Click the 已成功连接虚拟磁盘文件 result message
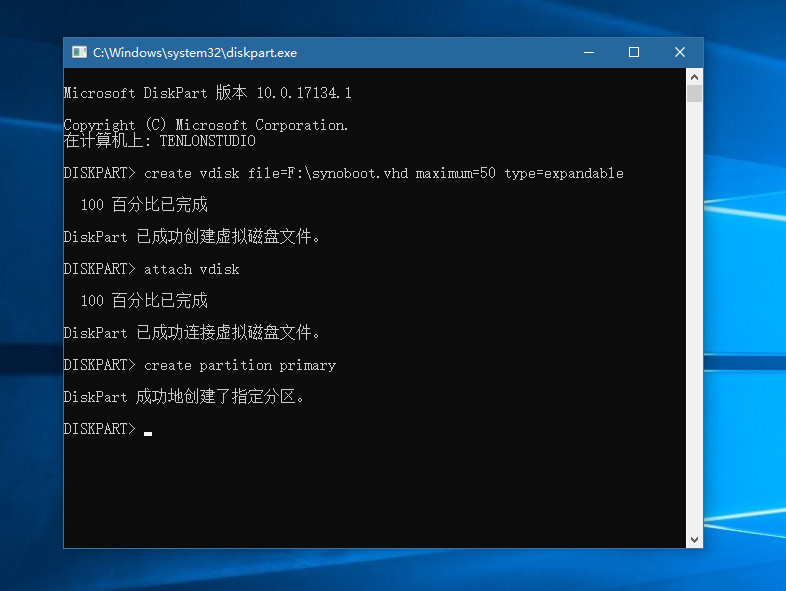This screenshot has width=786, height=591. (x=229, y=333)
